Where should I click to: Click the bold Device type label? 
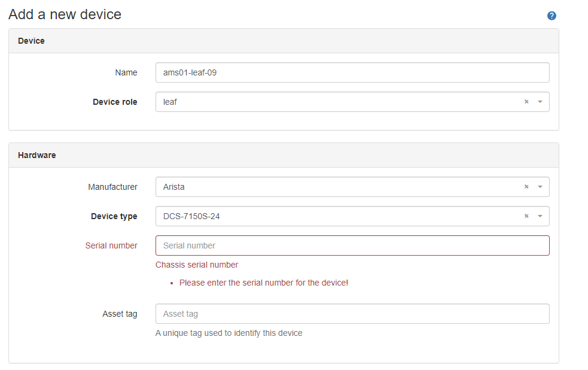[x=114, y=216]
